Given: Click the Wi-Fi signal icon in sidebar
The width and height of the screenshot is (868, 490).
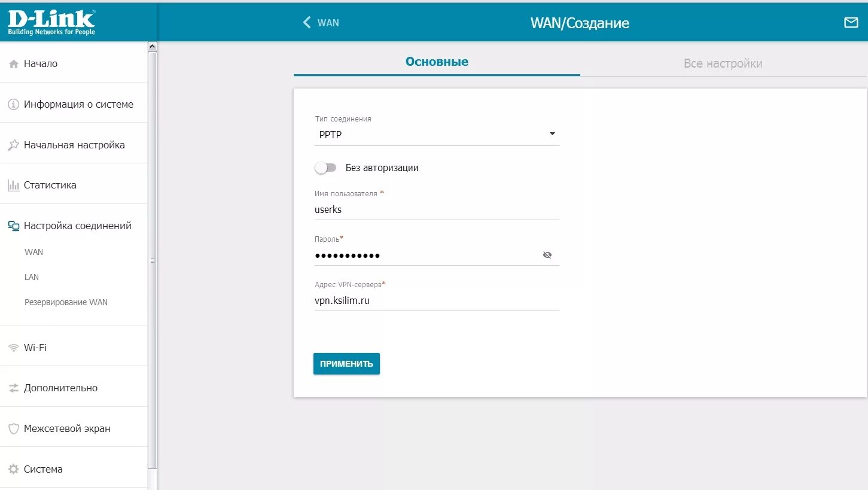Looking at the screenshot, I should (x=14, y=348).
